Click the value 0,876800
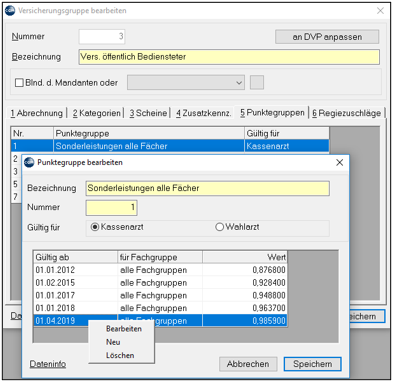Viewport: 393px width, 382px height. pyautogui.click(x=269, y=270)
